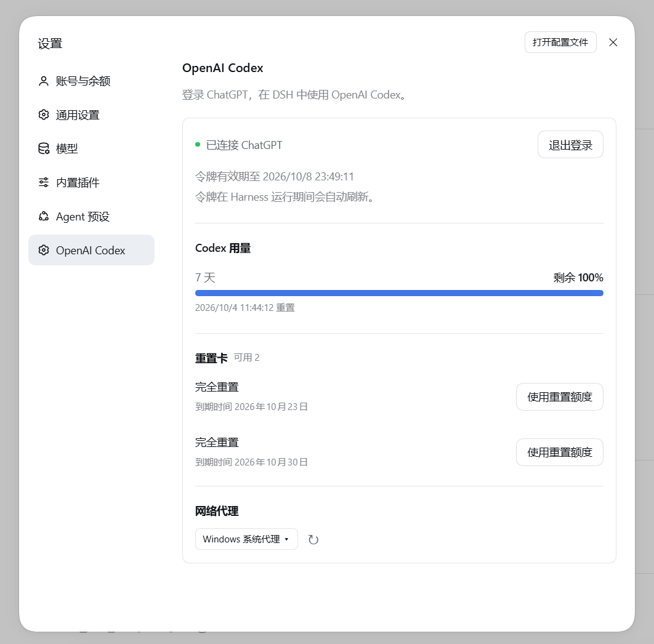Click the 设置 dialog title
Viewport: 654px width, 644px height.
[x=50, y=43]
